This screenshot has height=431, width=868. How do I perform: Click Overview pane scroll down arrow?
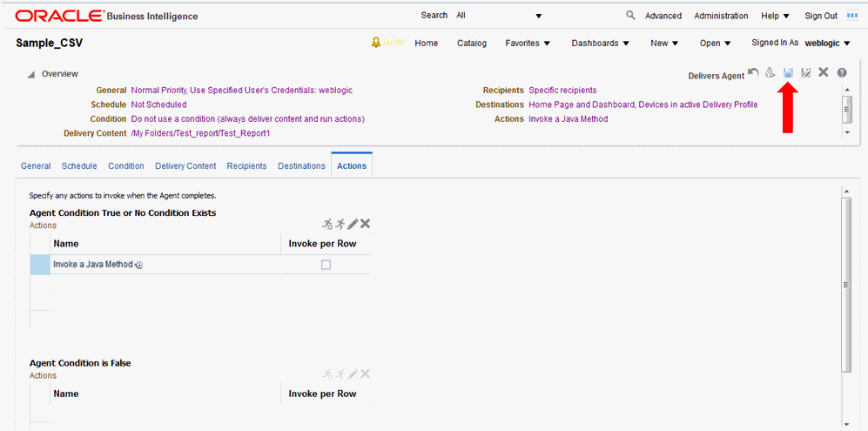(846, 132)
